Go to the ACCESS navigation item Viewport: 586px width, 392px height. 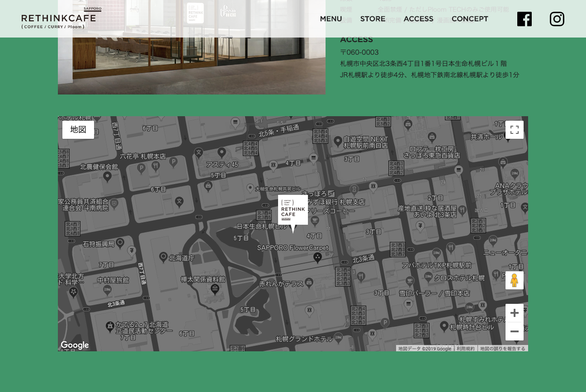coord(419,19)
